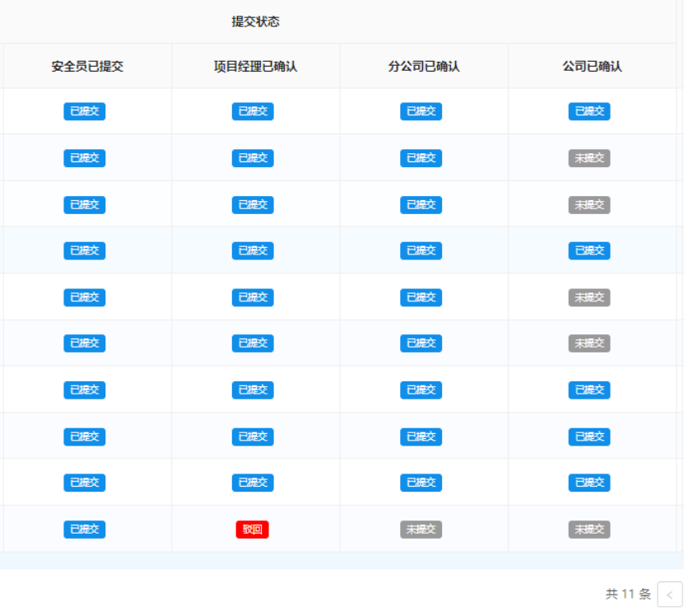Select the 项目经理已确认 column header
The height and width of the screenshot is (616, 684).
click(255, 66)
